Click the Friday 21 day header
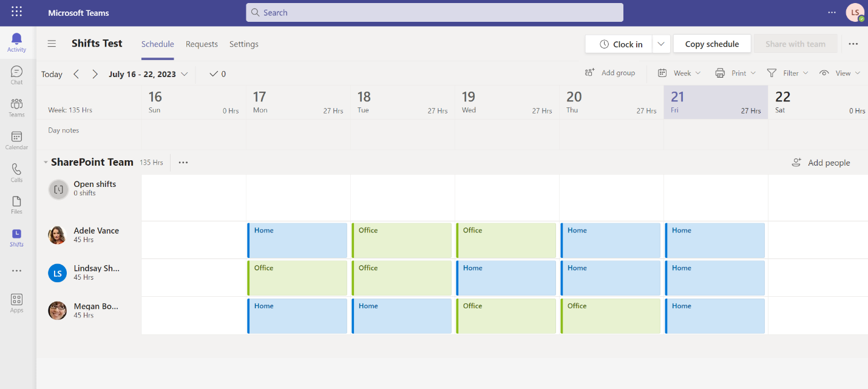 [716, 102]
